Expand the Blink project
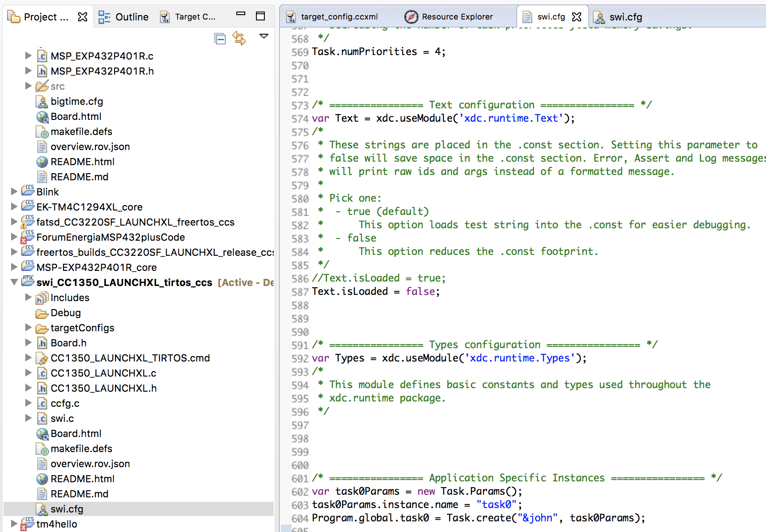The width and height of the screenshot is (766, 532). (x=14, y=191)
